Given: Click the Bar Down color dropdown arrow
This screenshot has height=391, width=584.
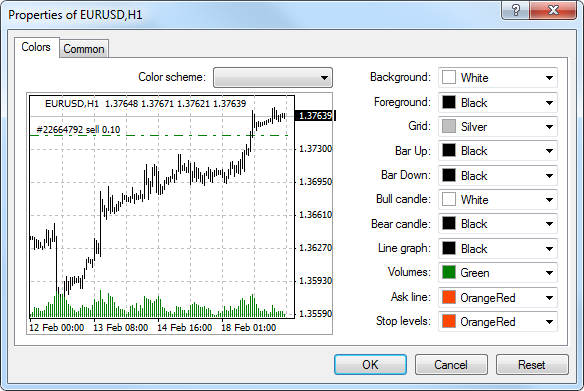Looking at the screenshot, I should pos(549,175).
